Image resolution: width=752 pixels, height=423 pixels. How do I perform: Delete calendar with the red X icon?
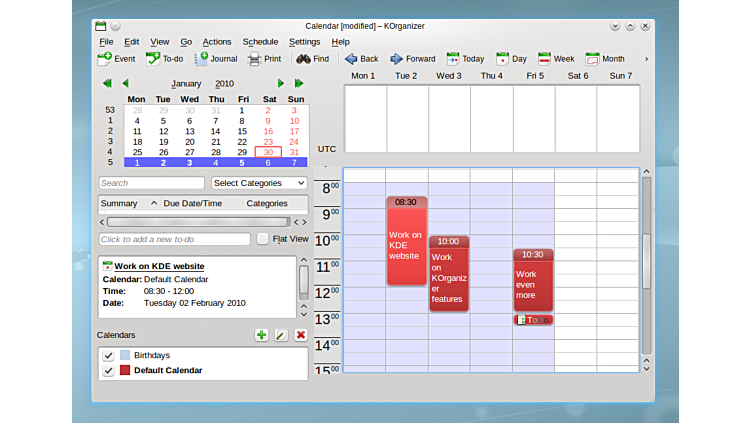pyautogui.click(x=300, y=335)
